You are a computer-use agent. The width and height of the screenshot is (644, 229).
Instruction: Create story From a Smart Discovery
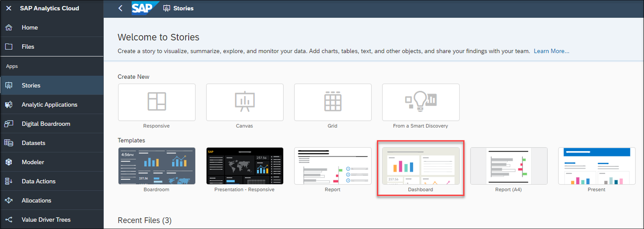[x=421, y=102]
